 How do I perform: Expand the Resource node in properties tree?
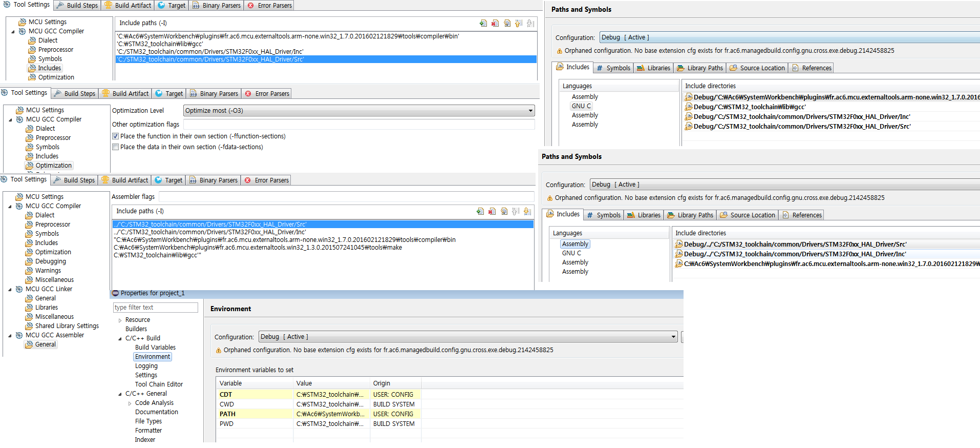pyautogui.click(x=120, y=320)
